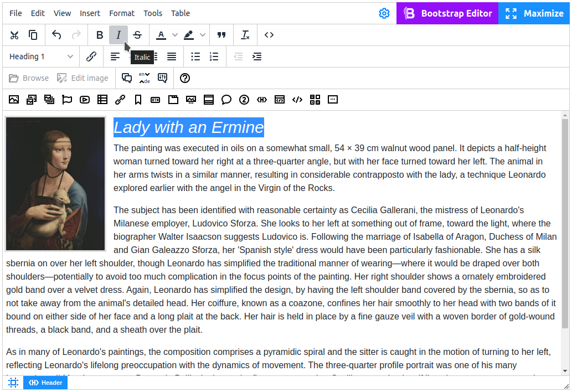Clear formatting with the Tx icon

point(245,35)
